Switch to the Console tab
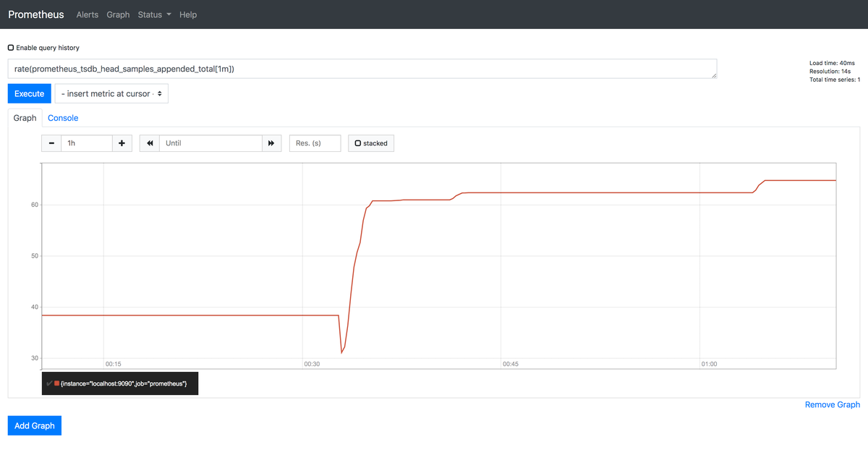 coord(63,118)
